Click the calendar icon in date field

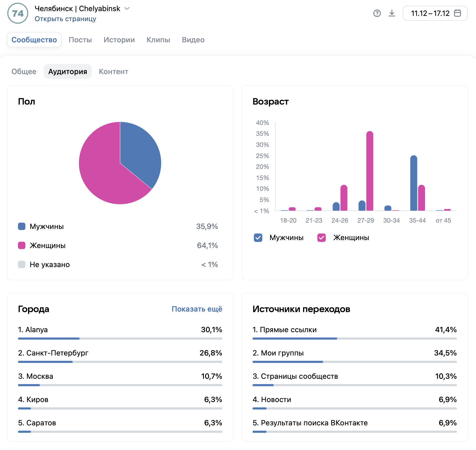[457, 13]
